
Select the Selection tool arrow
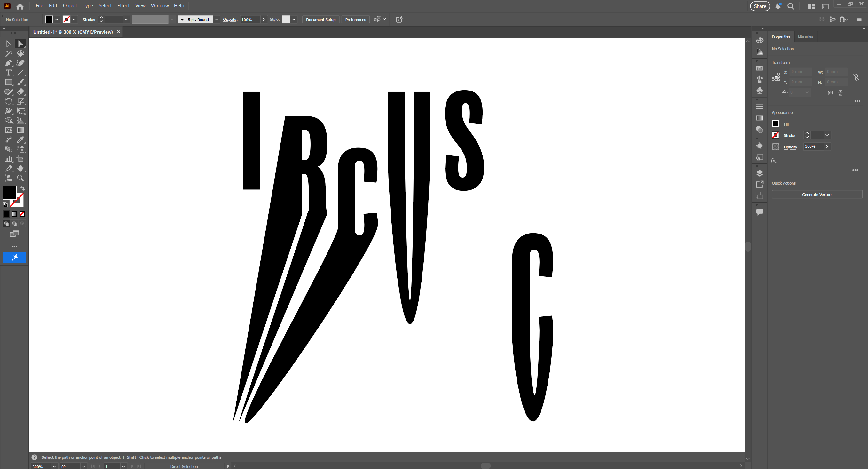(x=8, y=44)
